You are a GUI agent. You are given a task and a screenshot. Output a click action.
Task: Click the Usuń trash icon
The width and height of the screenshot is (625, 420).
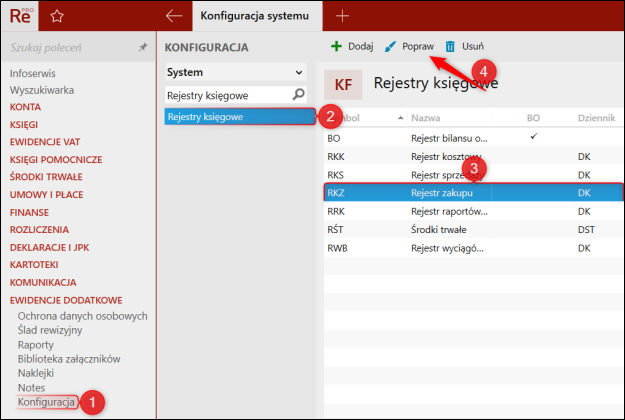(x=450, y=46)
